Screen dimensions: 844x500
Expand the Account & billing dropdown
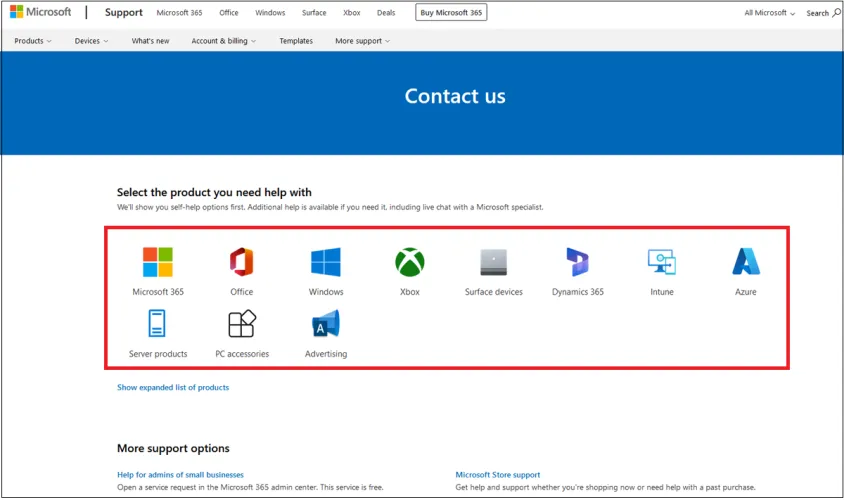(224, 41)
